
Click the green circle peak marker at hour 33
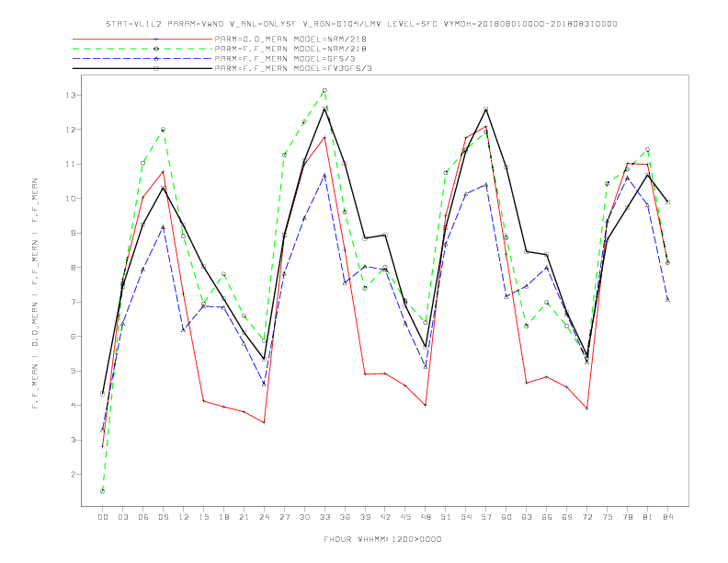tap(324, 90)
